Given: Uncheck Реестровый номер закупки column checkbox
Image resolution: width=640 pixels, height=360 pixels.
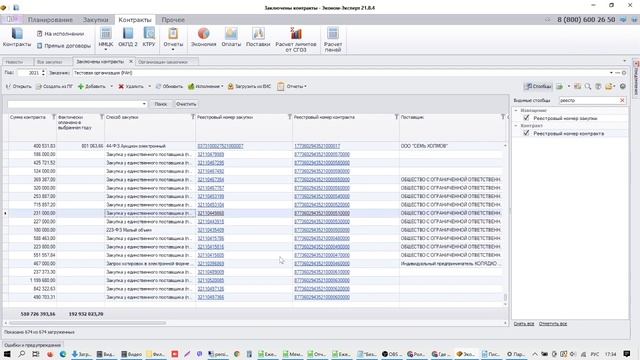Looking at the screenshot, I should 526,118.
